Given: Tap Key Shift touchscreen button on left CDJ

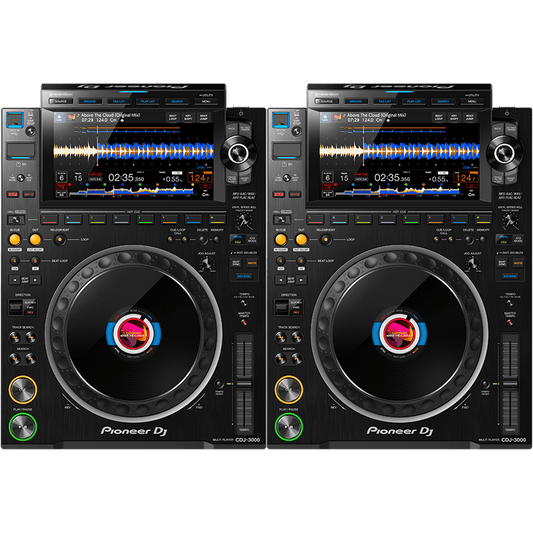Looking at the screenshot, I should tap(188, 118).
